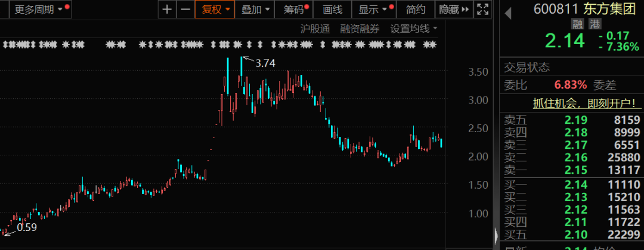Open 叠加 dropdown
This screenshot has width=644, height=250.
point(255,10)
